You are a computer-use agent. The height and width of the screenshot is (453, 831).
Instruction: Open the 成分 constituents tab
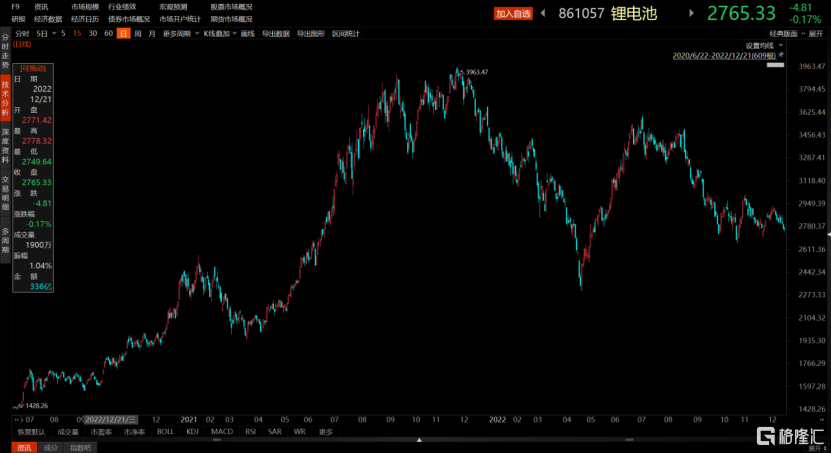click(50, 448)
